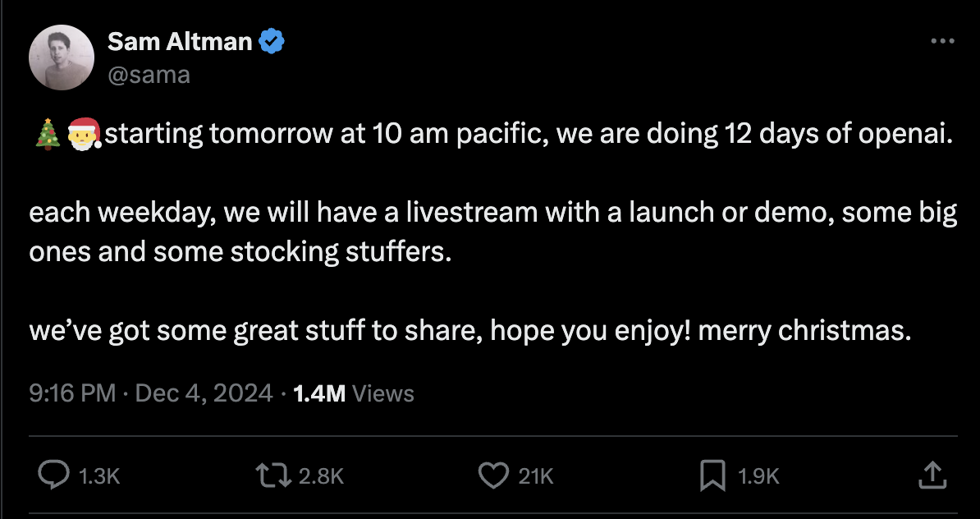The height and width of the screenshot is (519, 980).
Task: Click the blue verified badge
Action: (272, 41)
